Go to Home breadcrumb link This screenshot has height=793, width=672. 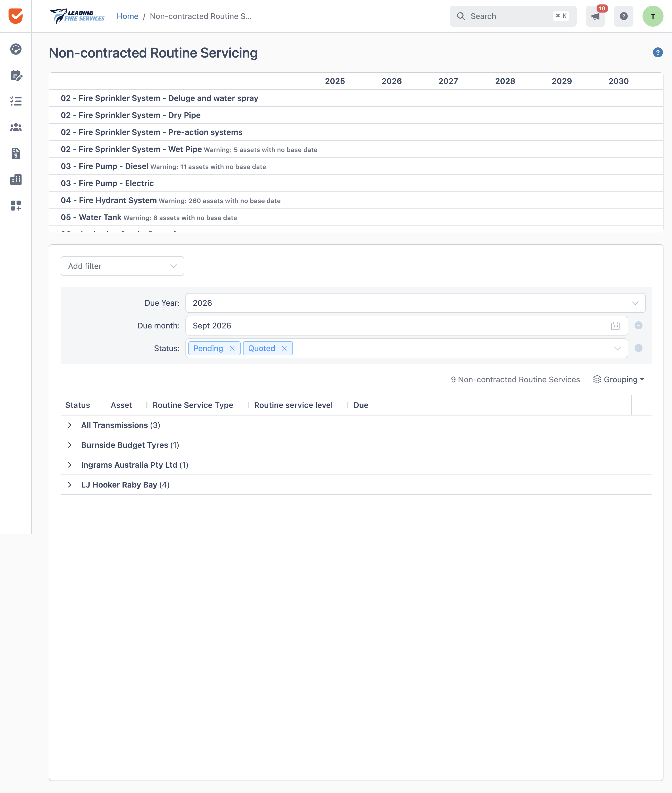(x=127, y=16)
